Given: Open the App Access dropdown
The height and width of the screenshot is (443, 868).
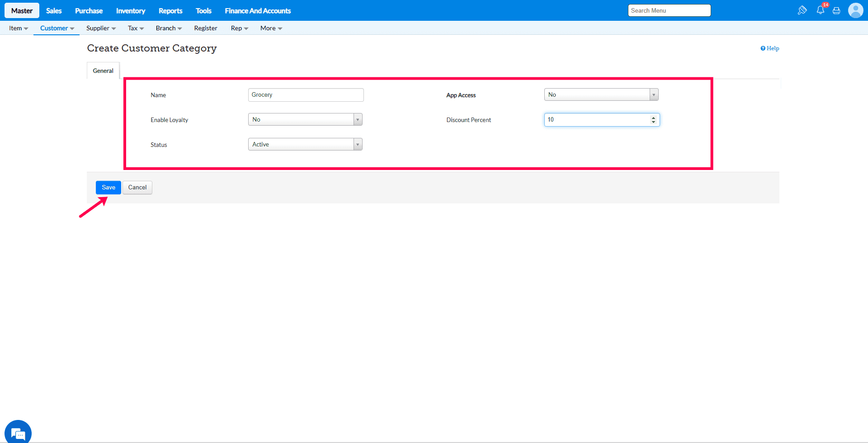Looking at the screenshot, I should point(601,94).
